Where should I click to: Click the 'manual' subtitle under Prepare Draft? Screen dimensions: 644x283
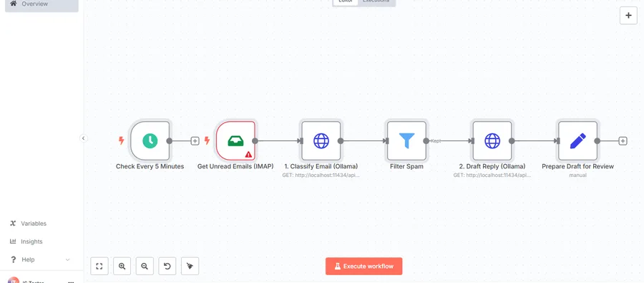point(578,176)
